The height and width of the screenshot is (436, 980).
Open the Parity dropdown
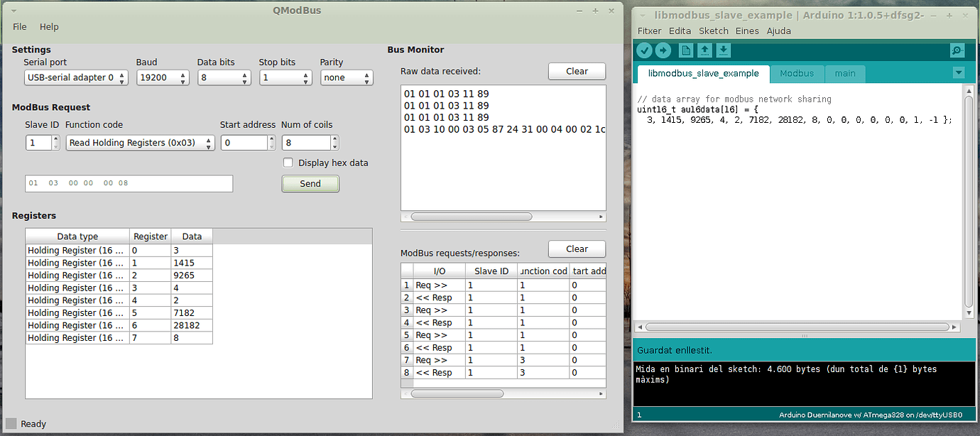347,77
